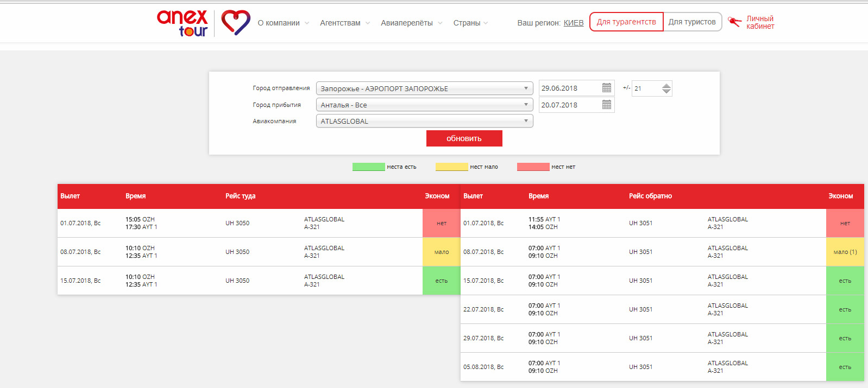This screenshot has width=868, height=388.
Task: Select return date 05.08.2018, Вс
Action: pyautogui.click(x=483, y=367)
